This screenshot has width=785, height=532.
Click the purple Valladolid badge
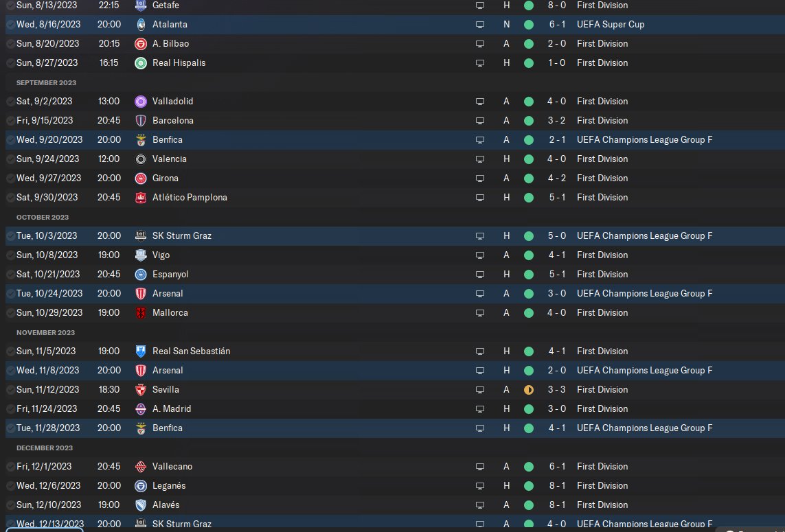(x=141, y=101)
